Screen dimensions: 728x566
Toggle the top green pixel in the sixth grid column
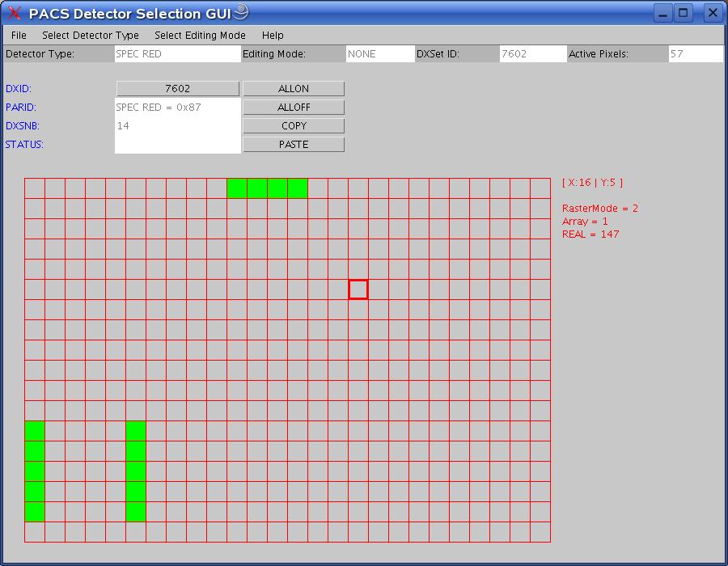click(136, 431)
